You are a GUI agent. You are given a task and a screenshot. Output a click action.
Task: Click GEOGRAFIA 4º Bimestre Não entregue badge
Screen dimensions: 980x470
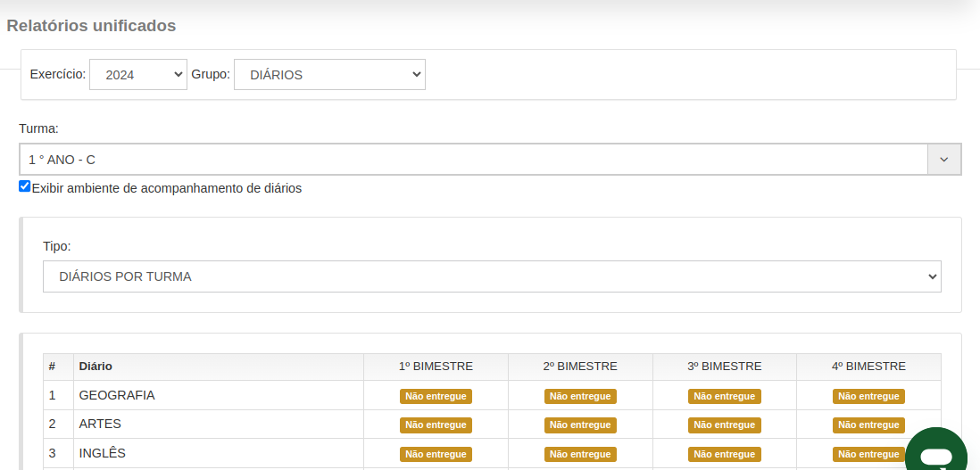point(868,396)
